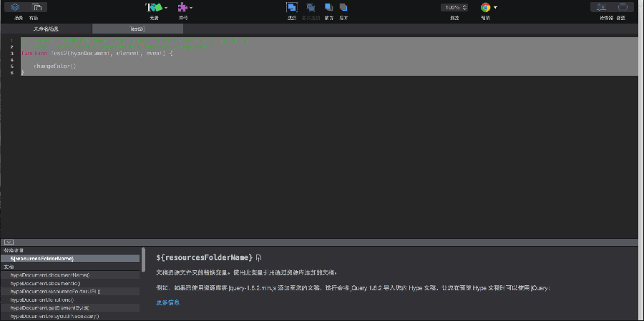Click the Group icon in the toolbar
The height and width of the screenshot is (321, 644).
click(x=292, y=7)
